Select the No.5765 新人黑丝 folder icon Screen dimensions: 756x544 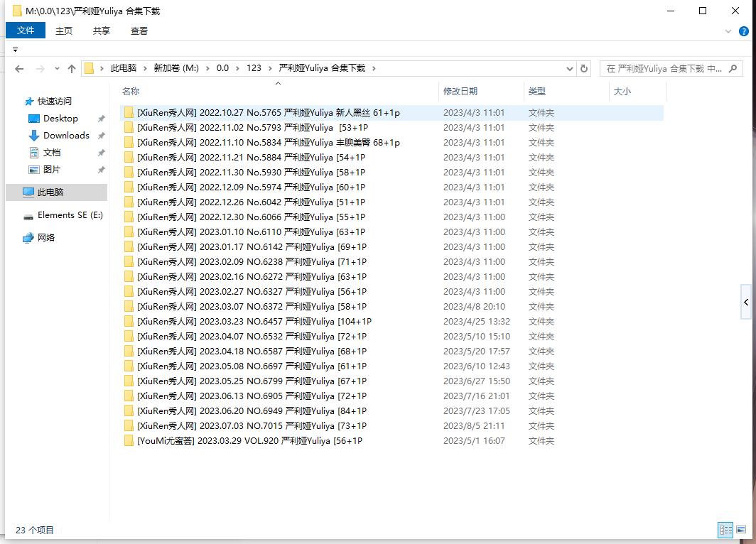(129, 113)
